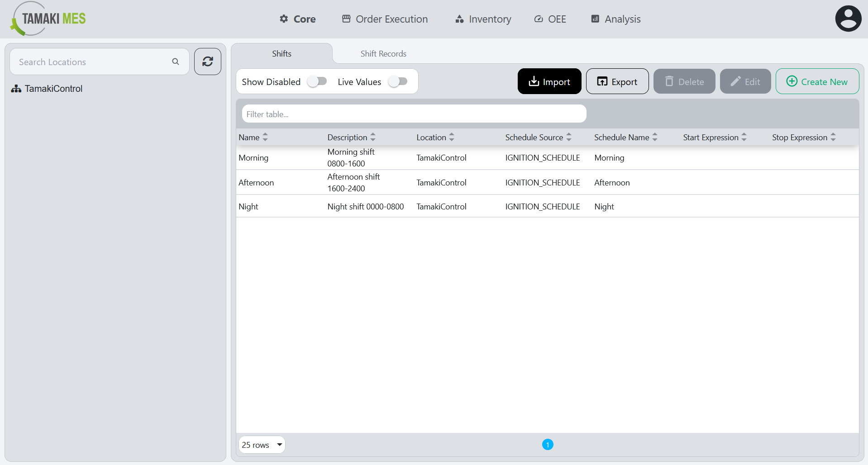Open the 25 rows dropdown
This screenshot has width=868, height=465.
click(x=262, y=445)
